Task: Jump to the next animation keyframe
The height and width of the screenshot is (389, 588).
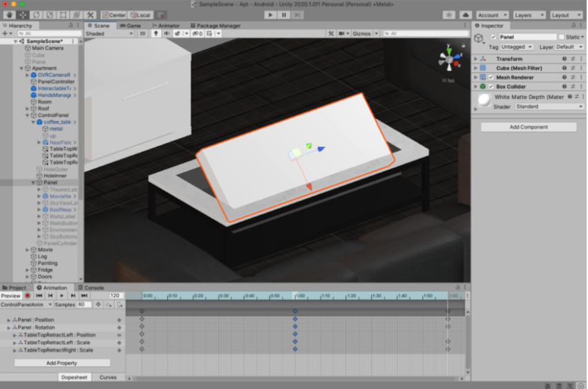Action: 73,296
